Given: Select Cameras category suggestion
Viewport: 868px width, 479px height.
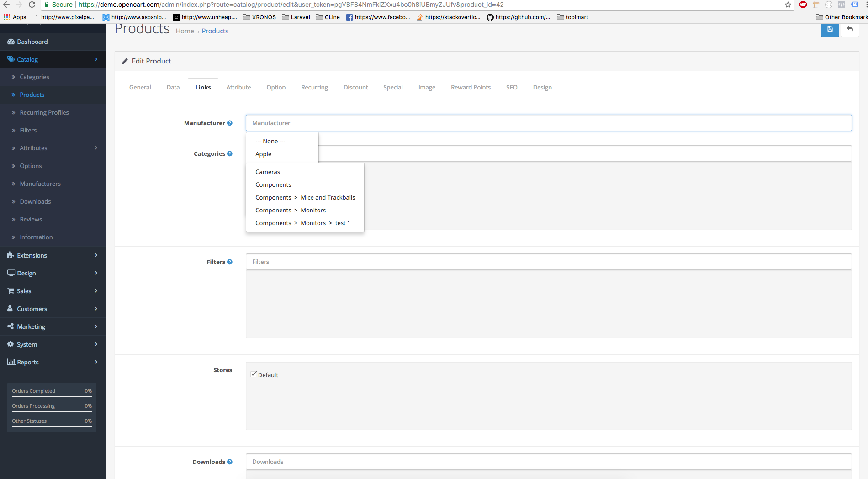Looking at the screenshot, I should (x=305, y=172).
